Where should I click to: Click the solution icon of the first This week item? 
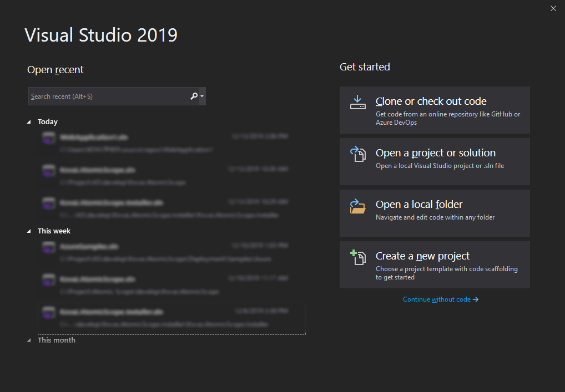(48, 248)
